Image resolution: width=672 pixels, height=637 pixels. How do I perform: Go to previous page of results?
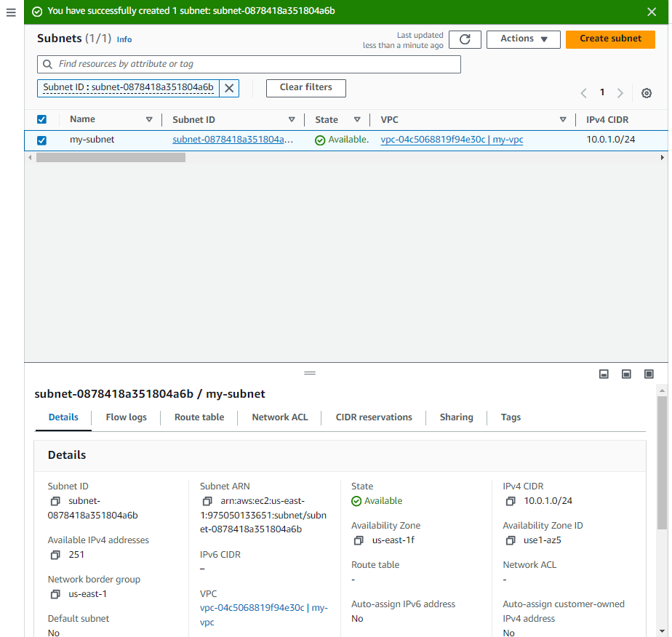(583, 93)
